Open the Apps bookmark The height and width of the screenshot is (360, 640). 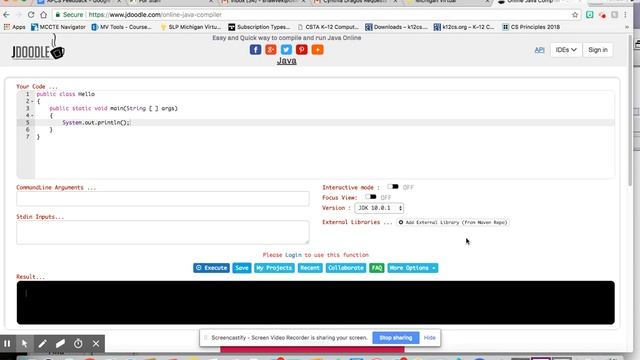pos(14,27)
